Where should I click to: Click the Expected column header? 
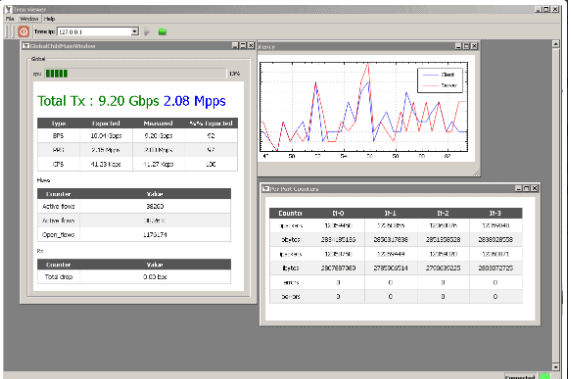pyautogui.click(x=106, y=123)
